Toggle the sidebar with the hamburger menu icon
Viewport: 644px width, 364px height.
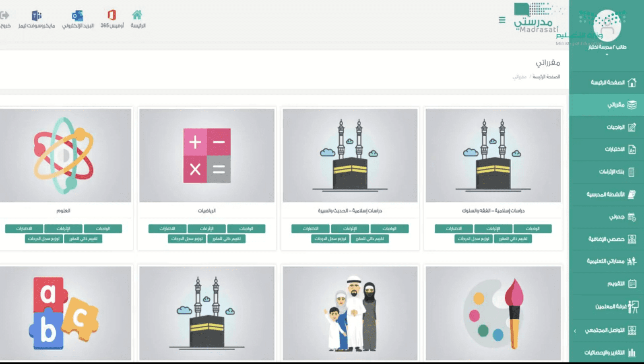coord(502,20)
